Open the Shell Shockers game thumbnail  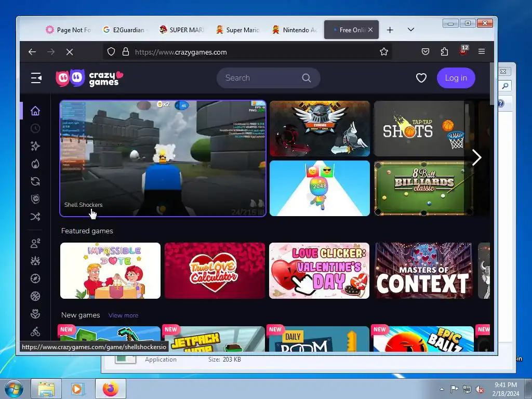(x=163, y=158)
